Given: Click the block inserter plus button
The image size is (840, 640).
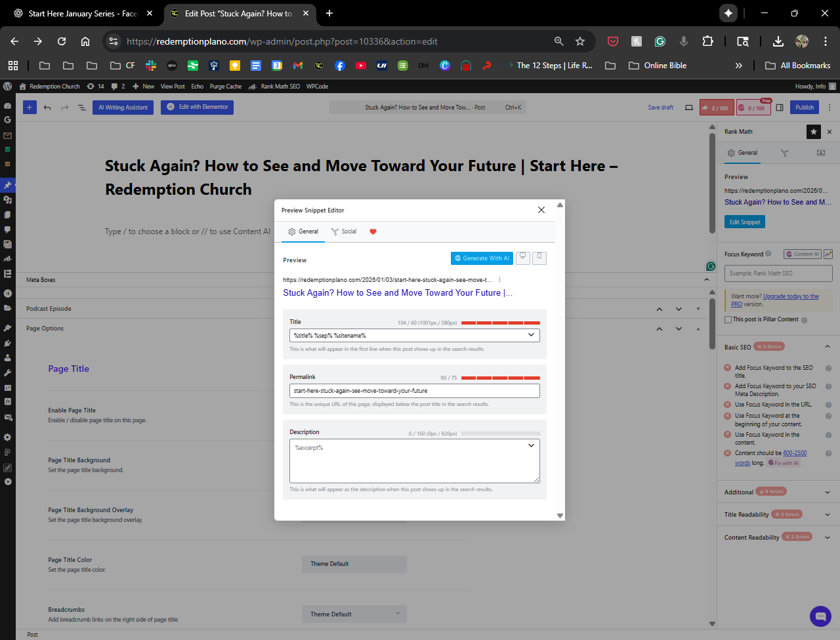Looking at the screenshot, I should pos(30,108).
